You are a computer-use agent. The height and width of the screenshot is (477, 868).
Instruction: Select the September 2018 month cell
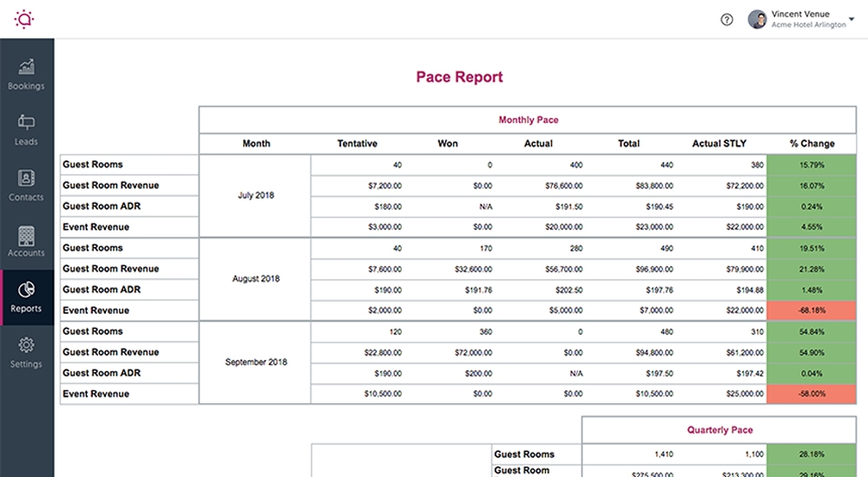pos(255,363)
